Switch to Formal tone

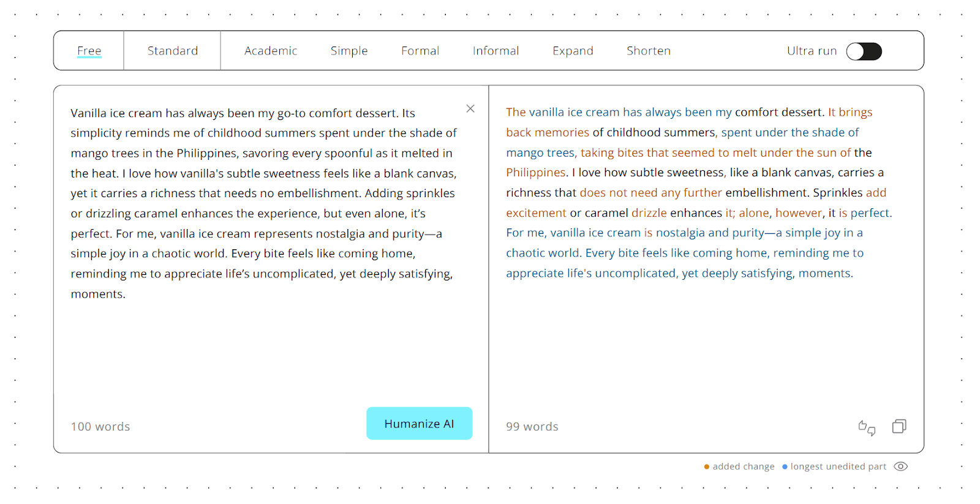[x=420, y=51]
